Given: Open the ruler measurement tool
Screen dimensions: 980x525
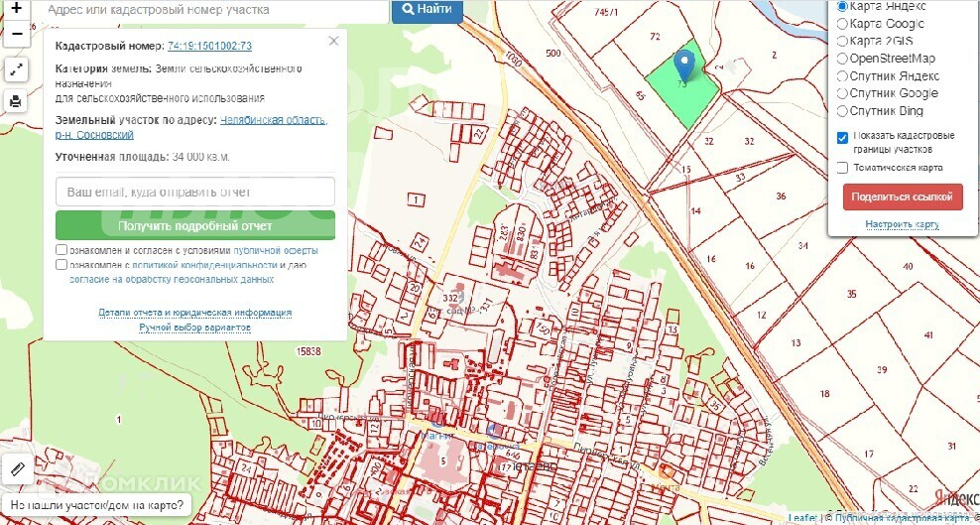Looking at the screenshot, I should coord(16,468).
